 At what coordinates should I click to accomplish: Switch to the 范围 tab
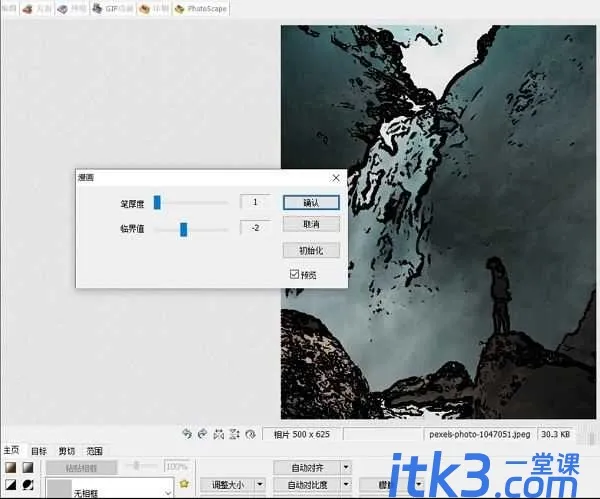coord(95,451)
